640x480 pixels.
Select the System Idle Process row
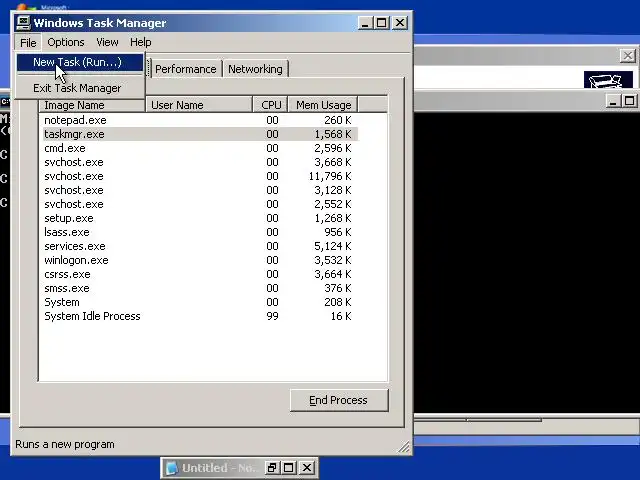point(200,316)
